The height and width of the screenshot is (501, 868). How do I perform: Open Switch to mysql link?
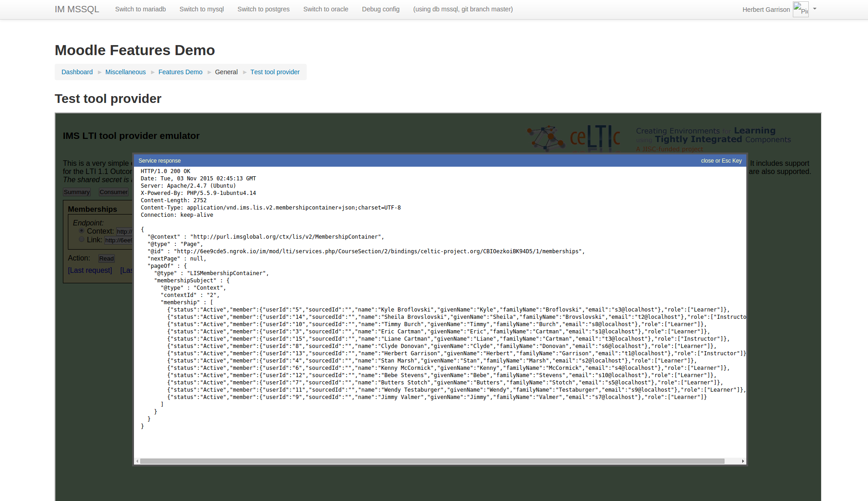pos(201,9)
